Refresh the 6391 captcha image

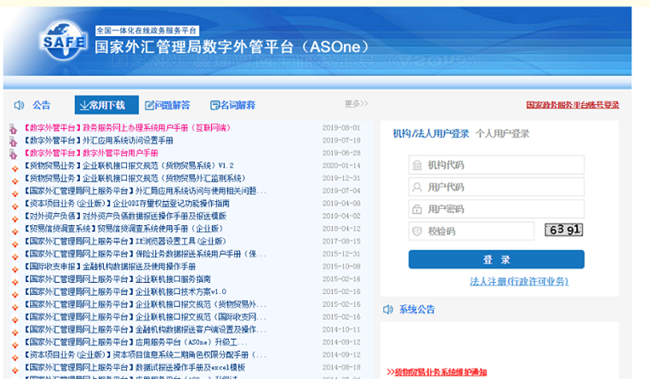[564, 230]
